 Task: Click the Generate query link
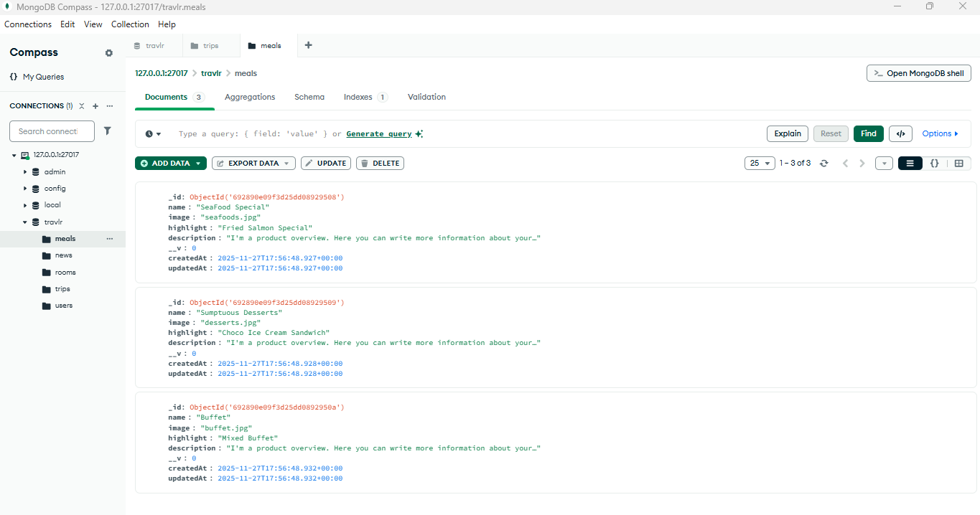(379, 134)
